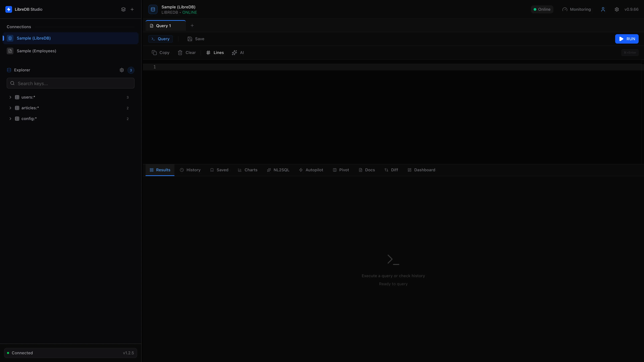Click the users:* key label

coord(28,97)
